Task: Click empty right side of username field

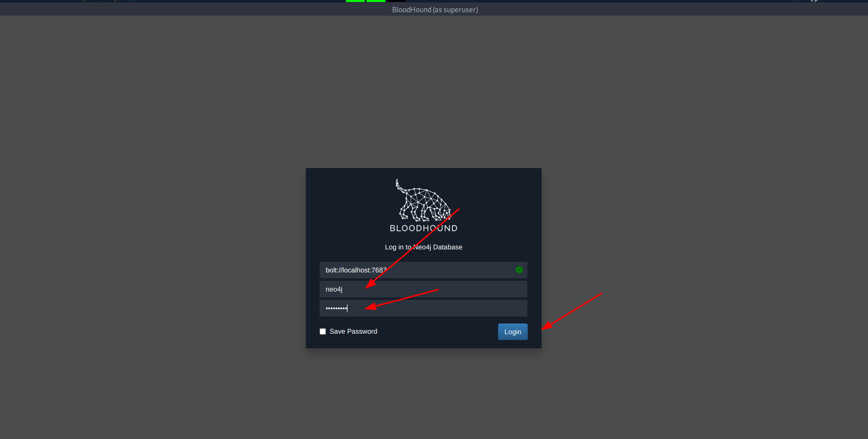Action: point(490,289)
